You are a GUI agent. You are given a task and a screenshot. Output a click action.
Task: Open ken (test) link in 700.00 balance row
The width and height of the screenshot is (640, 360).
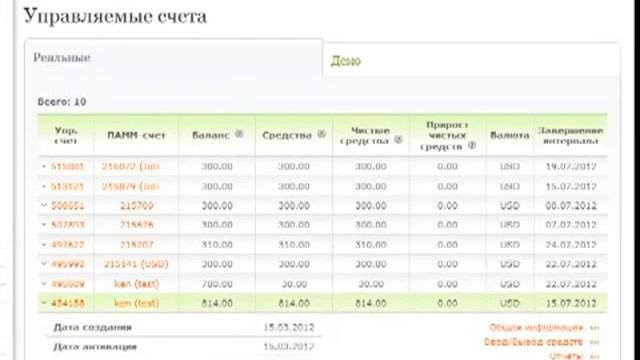tap(136, 284)
